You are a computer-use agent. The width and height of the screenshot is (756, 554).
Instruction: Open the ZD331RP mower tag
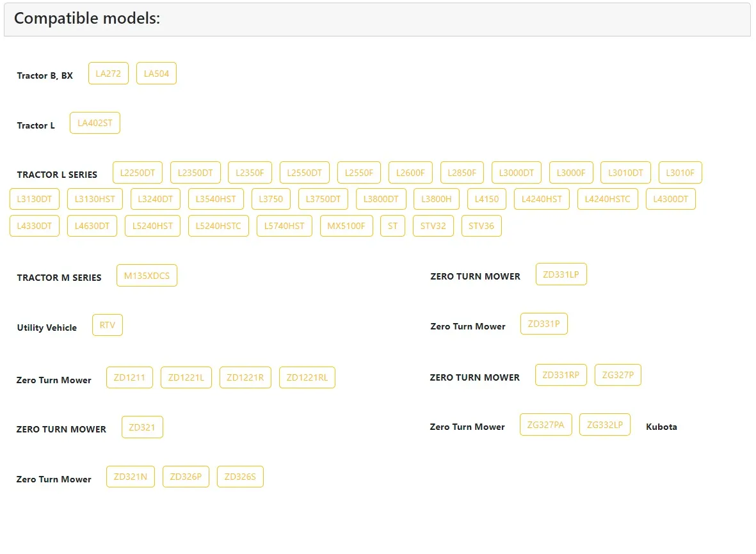[x=561, y=376]
